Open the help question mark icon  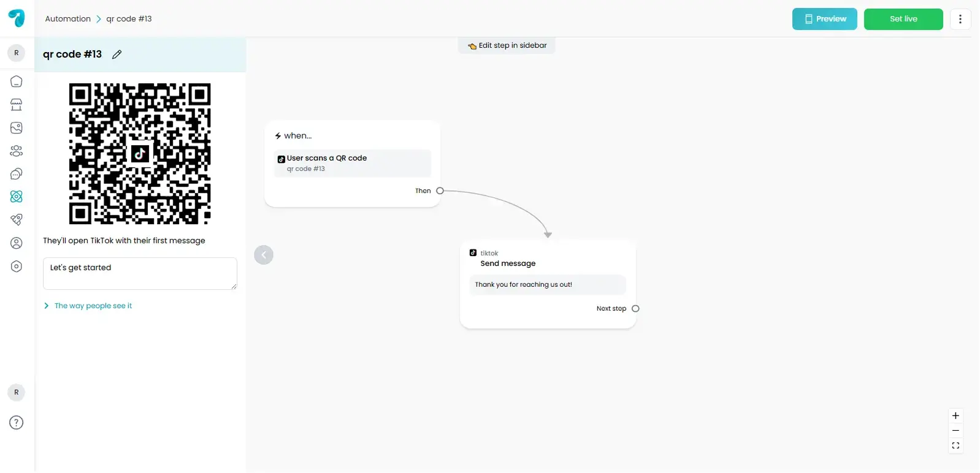[17, 423]
